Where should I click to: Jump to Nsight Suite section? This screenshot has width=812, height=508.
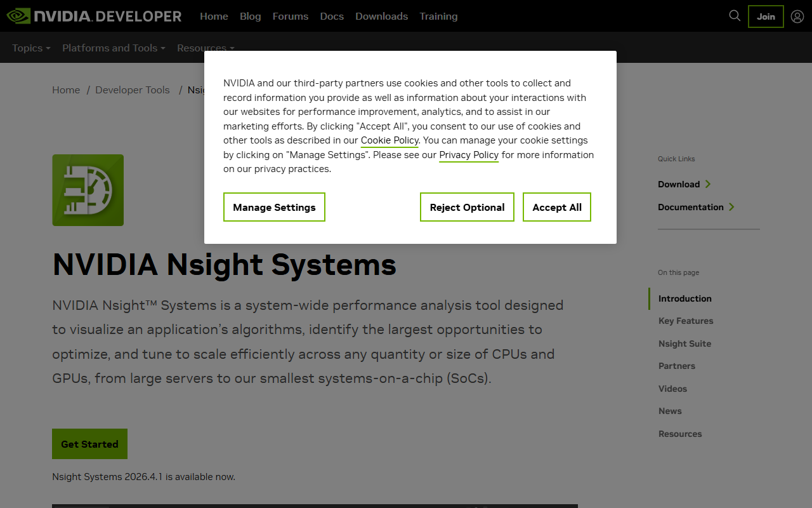tap(684, 344)
